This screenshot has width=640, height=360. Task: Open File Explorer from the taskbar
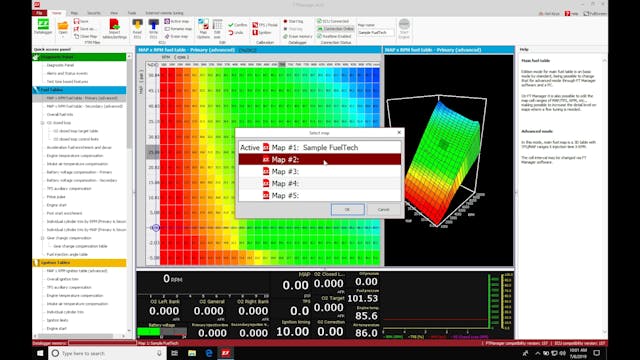point(192,353)
